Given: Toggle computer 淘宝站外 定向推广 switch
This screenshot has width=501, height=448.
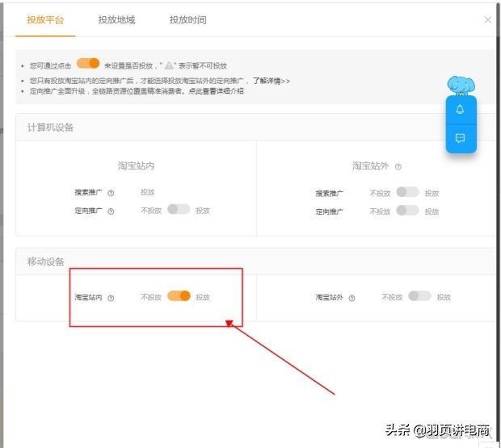Looking at the screenshot, I should (x=407, y=211).
